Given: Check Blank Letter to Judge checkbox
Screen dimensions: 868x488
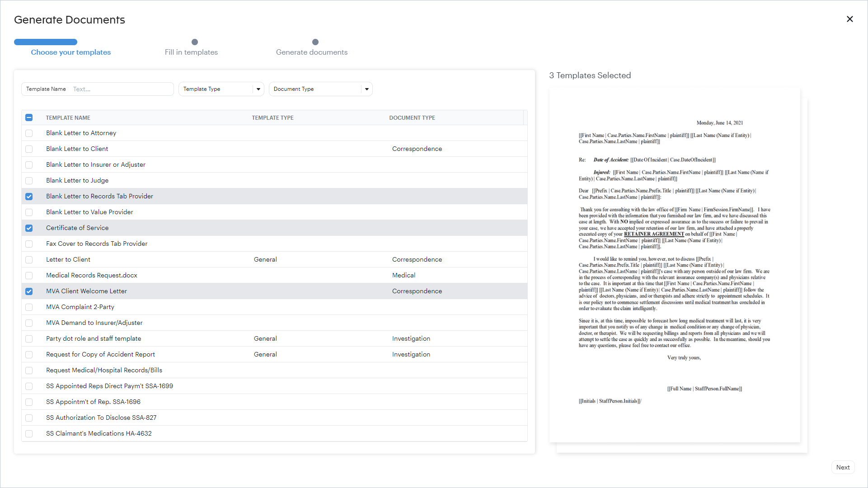Looking at the screenshot, I should click(x=29, y=181).
